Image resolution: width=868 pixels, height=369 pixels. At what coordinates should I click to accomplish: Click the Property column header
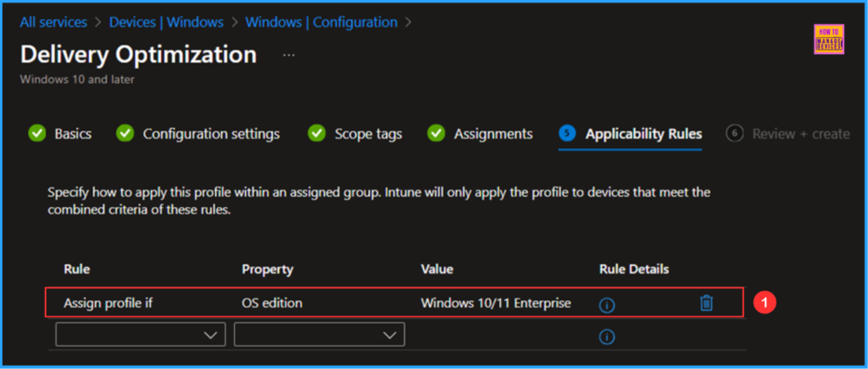[x=267, y=270]
